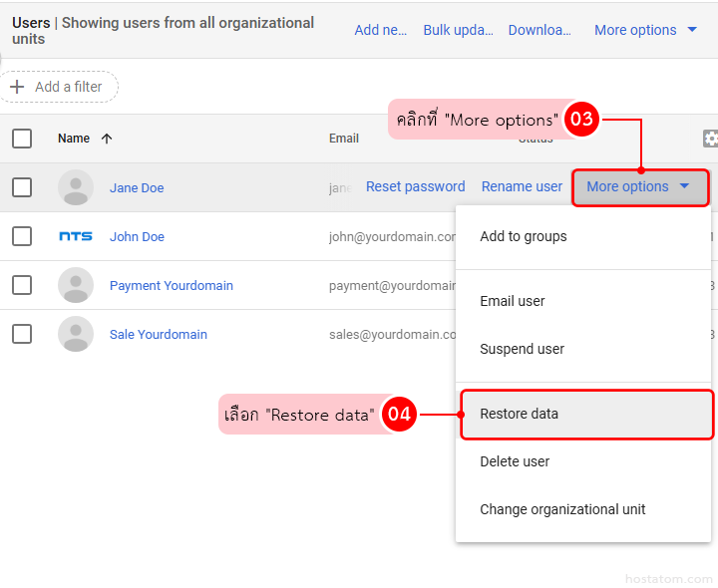Toggle the select-all users checkbox
The width and height of the screenshot is (718, 588).
(22, 139)
